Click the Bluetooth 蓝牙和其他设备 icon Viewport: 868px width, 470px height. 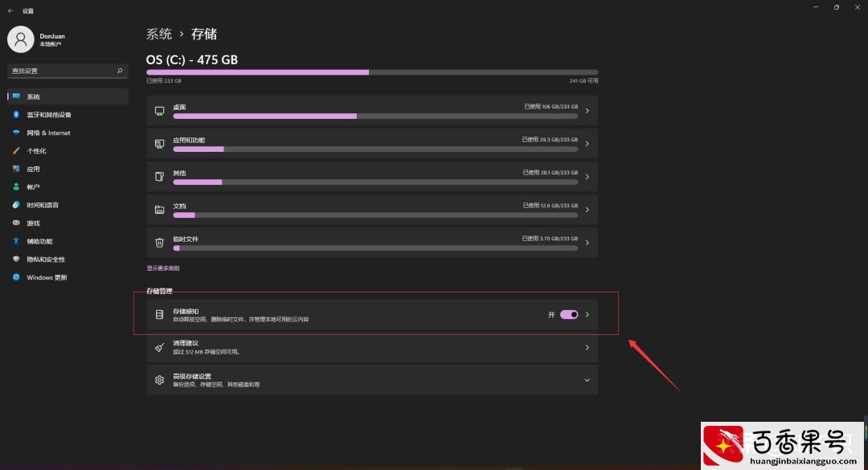[x=16, y=115]
